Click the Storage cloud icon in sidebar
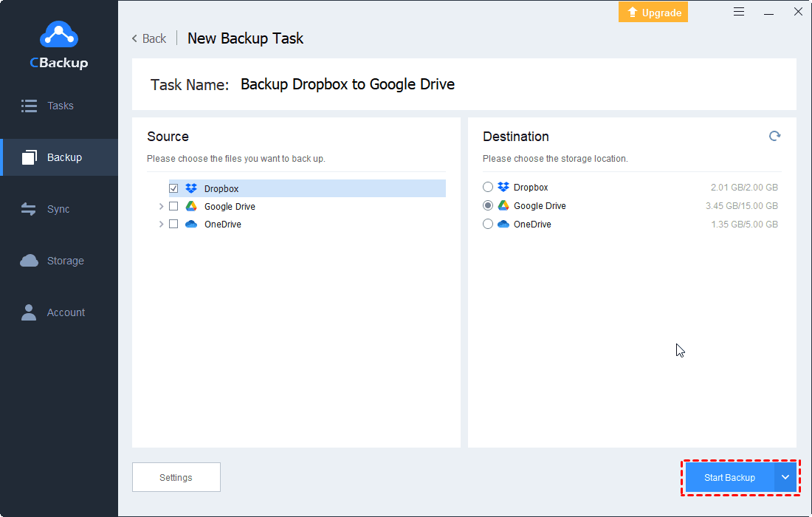812x517 pixels. pos(30,261)
